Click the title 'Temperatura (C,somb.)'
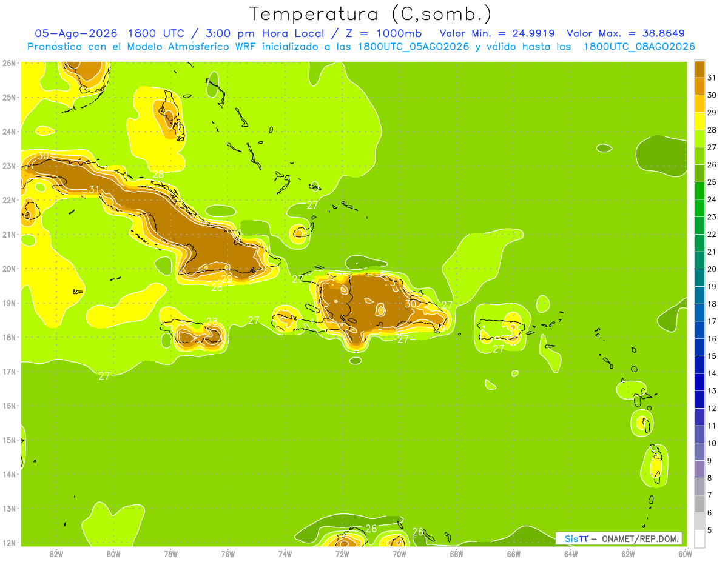The width and height of the screenshot is (728, 562). point(371,14)
